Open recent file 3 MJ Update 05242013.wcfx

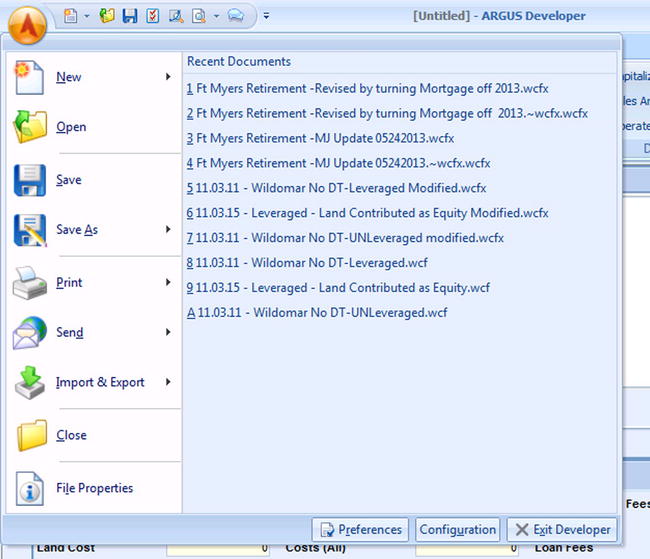pyautogui.click(x=320, y=138)
